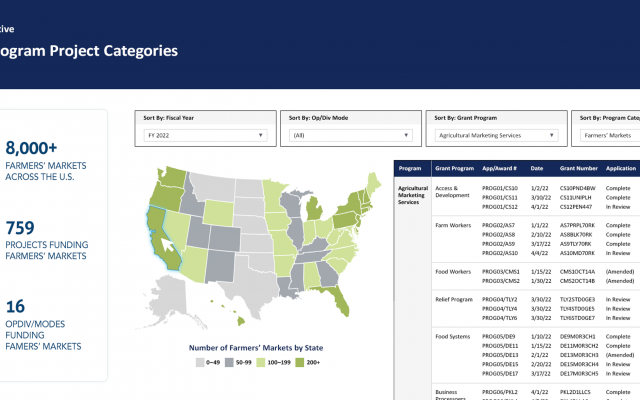640x400 pixels.
Task: Sort table by Date column header
Action: pyautogui.click(x=537, y=170)
